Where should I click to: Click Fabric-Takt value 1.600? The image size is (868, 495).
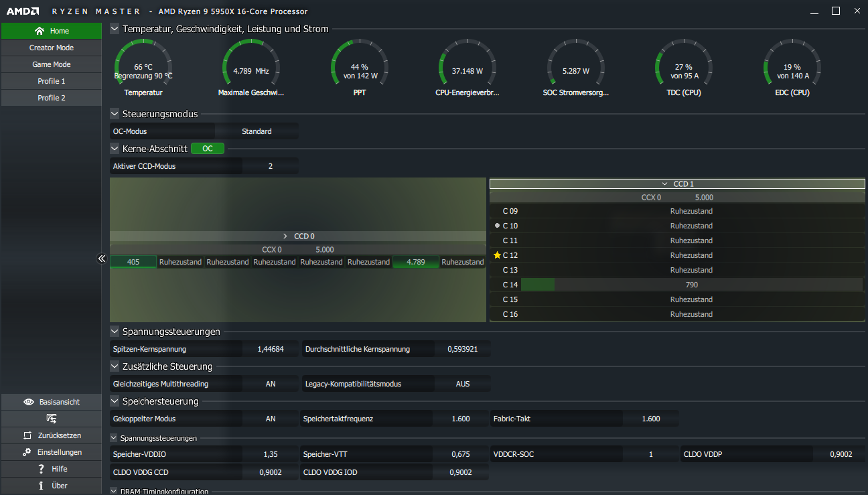[x=651, y=419]
